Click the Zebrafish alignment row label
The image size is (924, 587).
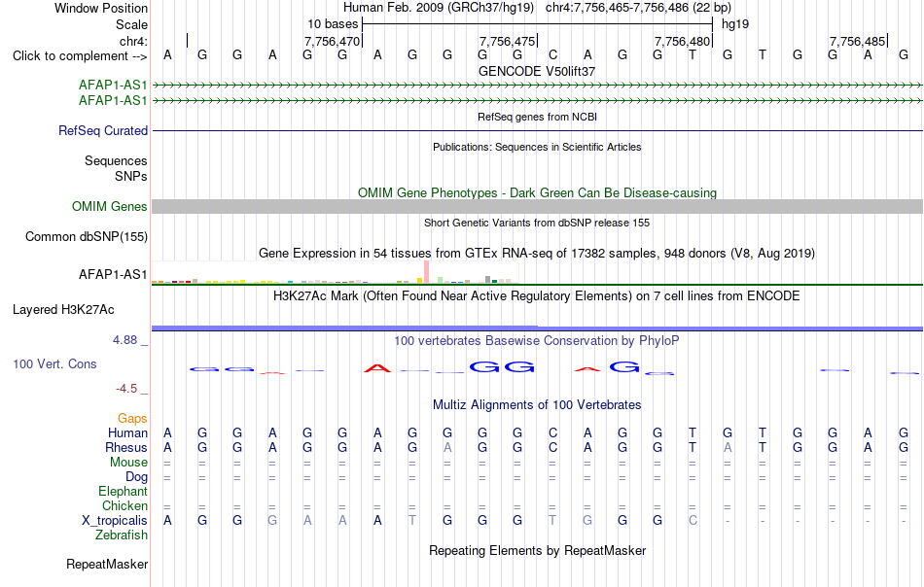point(122,535)
